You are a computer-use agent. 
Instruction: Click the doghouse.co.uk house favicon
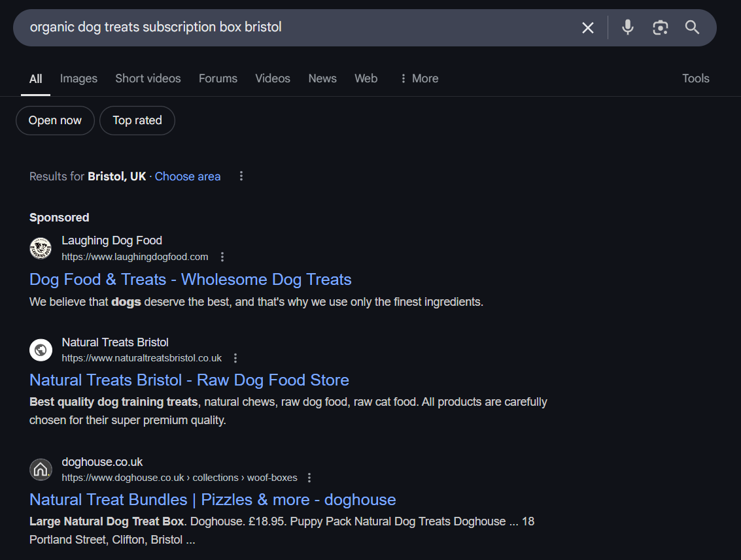(41, 469)
